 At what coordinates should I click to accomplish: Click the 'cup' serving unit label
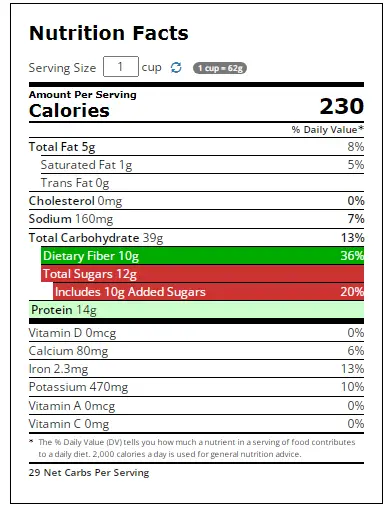[x=151, y=68]
